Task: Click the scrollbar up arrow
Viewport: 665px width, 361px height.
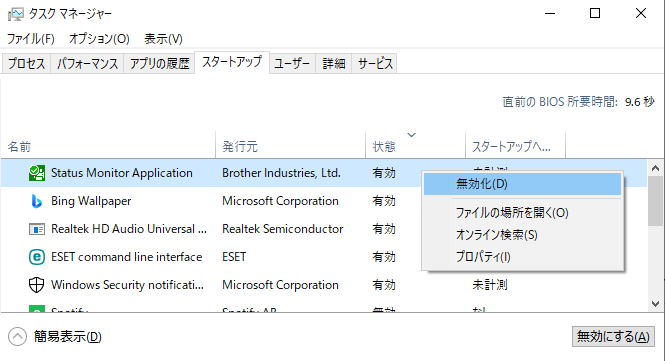Action: pos(656,168)
